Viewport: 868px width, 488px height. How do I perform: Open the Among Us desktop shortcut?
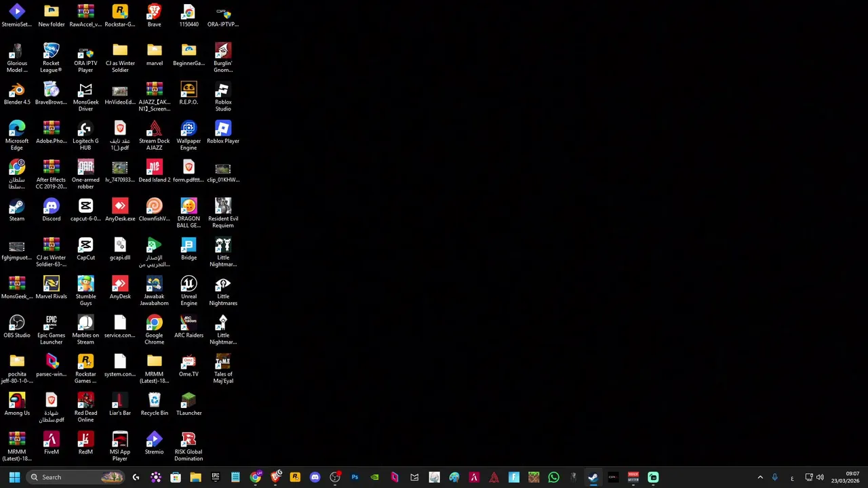point(17,405)
